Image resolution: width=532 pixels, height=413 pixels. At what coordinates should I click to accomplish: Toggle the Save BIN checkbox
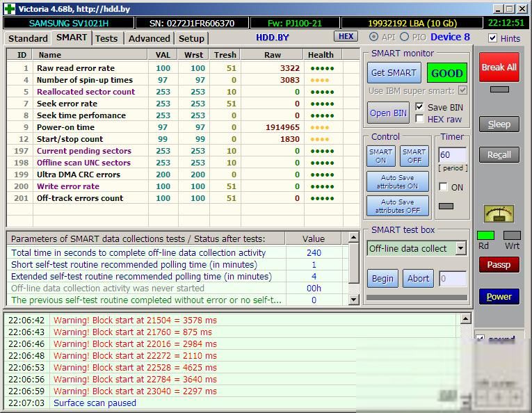coord(419,107)
